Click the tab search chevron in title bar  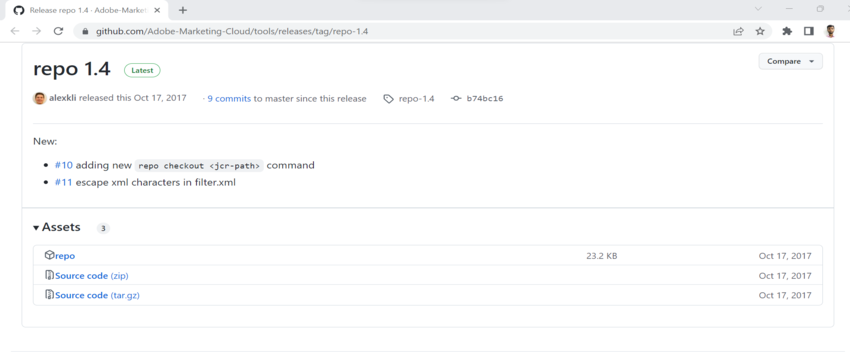(758, 9)
